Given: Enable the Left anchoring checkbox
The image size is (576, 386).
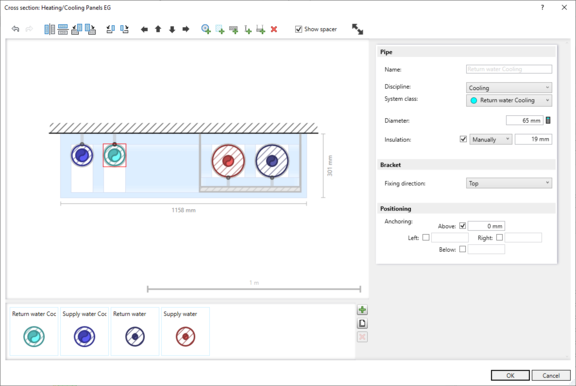Looking at the screenshot, I should pyautogui.click(x=426, y=237).
